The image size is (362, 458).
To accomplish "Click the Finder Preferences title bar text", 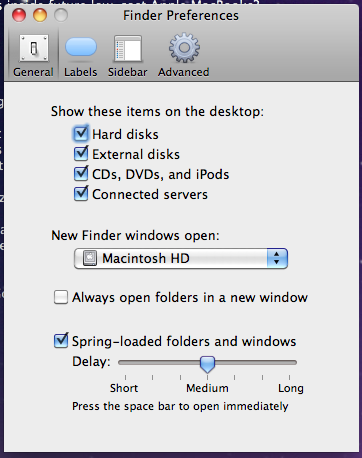I will [x=181, y=16].
